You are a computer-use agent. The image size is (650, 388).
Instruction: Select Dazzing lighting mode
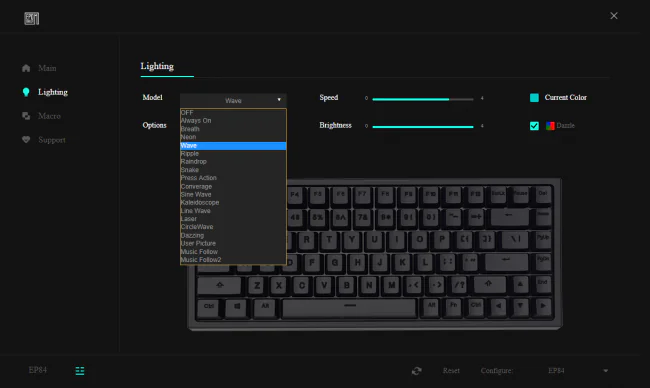coord(233,235)
